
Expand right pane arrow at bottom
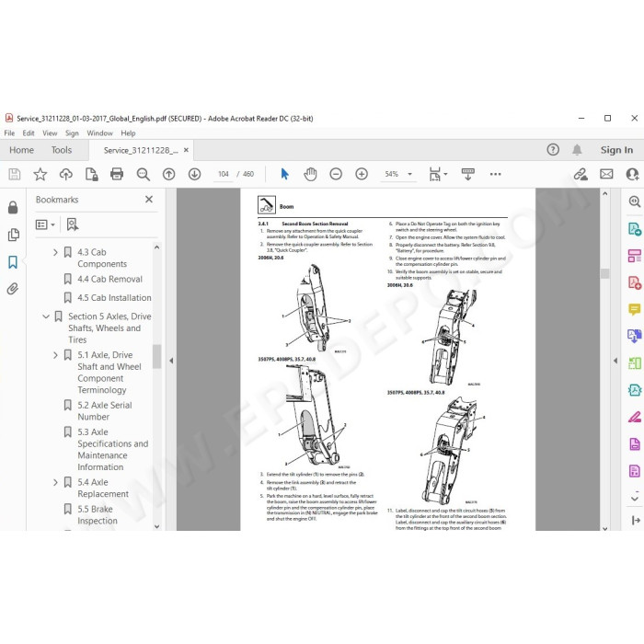tap(636, 521)
